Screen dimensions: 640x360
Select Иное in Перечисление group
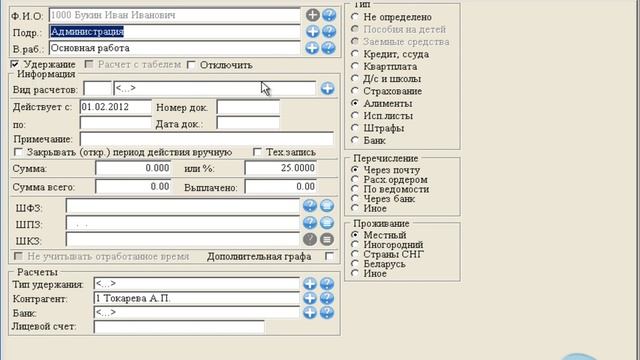[355, 208]
